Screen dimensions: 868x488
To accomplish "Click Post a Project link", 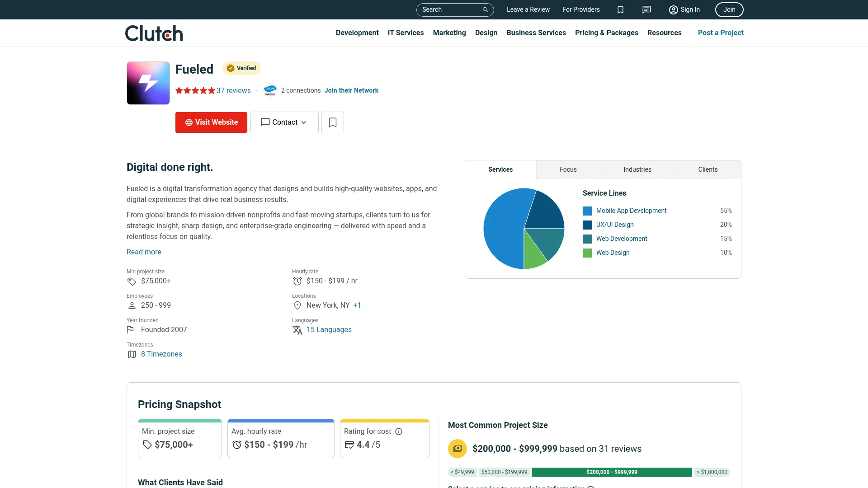I will (721, 33).
